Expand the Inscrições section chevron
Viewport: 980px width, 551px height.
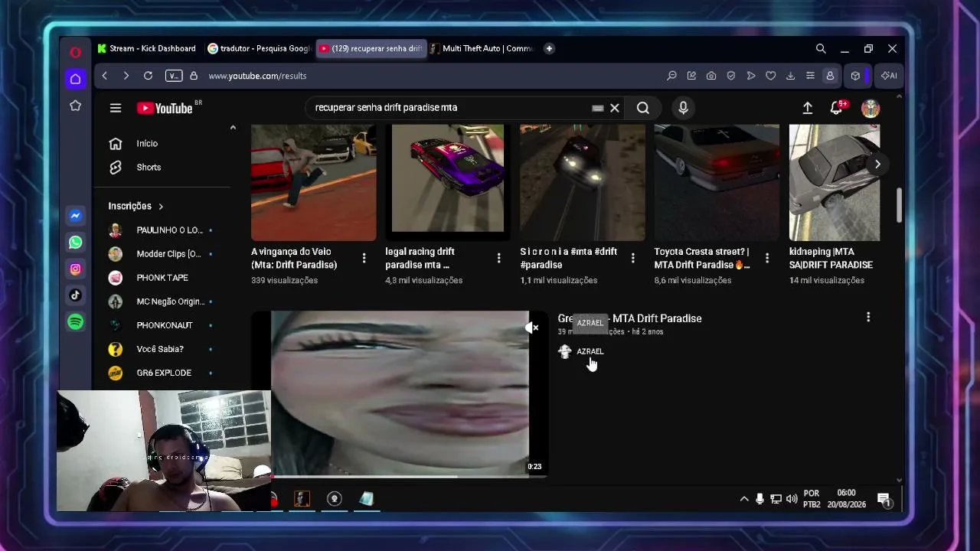(x=161, y=207)
